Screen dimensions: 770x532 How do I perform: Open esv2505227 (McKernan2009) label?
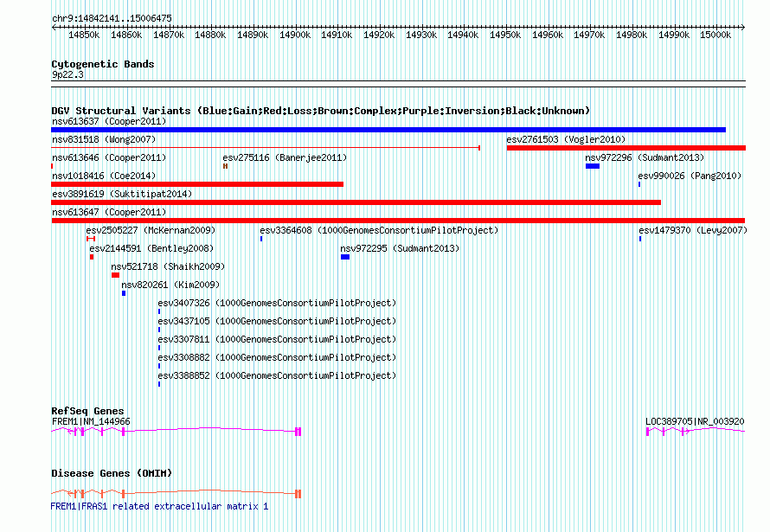(151, 230)
